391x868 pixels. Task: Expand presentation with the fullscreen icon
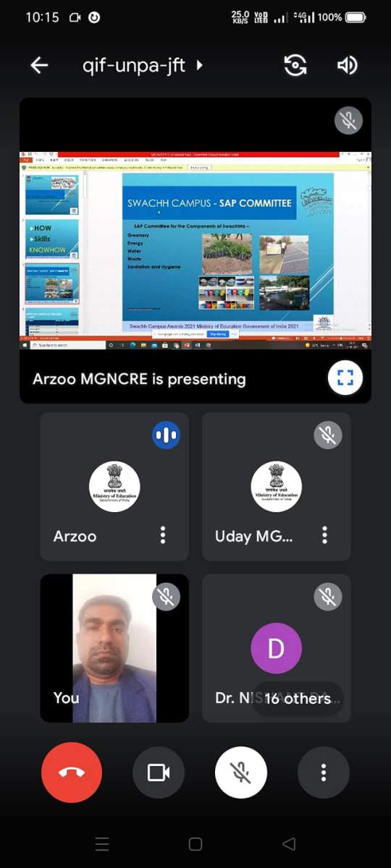tap(345, 377)
